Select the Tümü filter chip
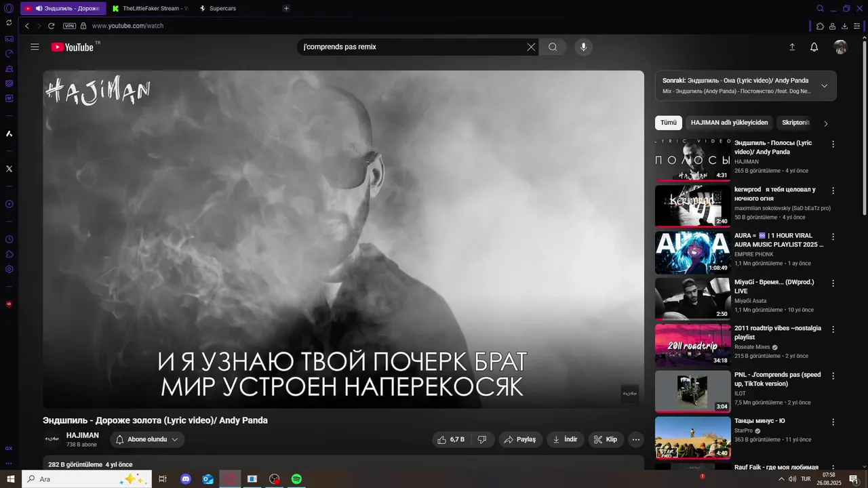Viewport: 868px width, 488px height. point(669,123)
